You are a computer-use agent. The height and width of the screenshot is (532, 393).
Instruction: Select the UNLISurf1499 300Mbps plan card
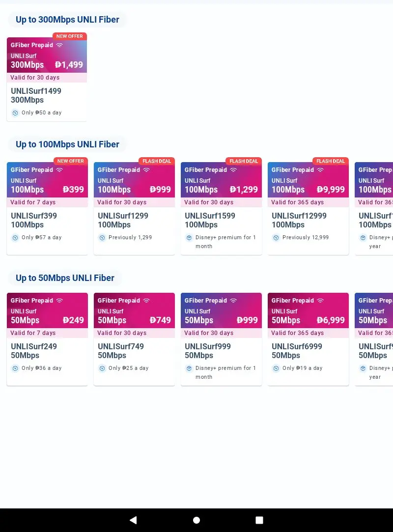[x=47, y=77]
